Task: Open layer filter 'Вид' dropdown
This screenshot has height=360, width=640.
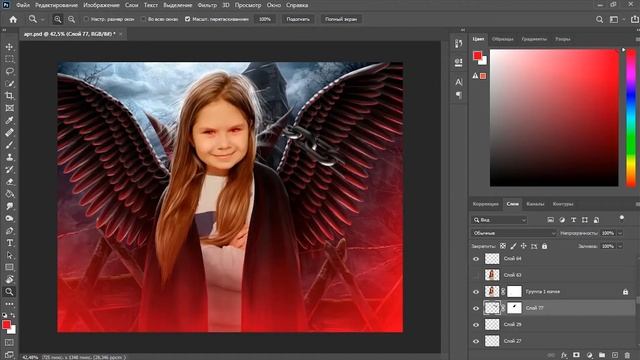Action: tap(499, 220)
